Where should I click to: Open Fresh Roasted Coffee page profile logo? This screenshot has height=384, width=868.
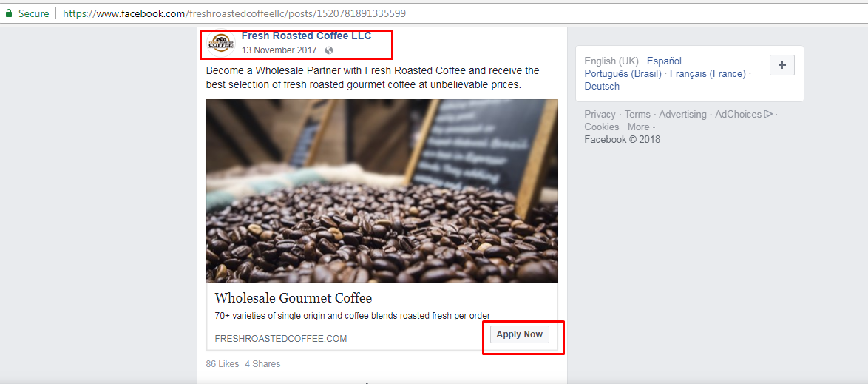[221, 43]
